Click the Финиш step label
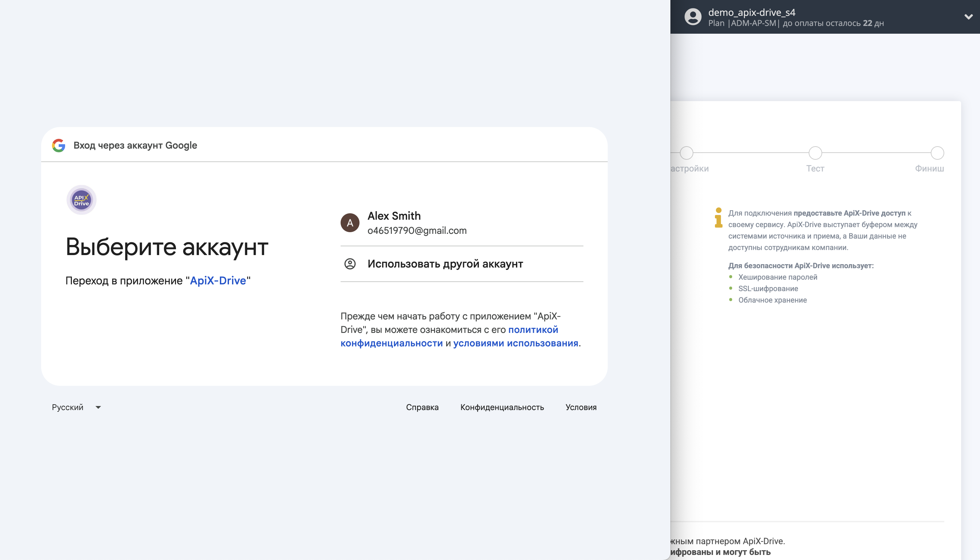Viewport: 980px width, 560px height. click(x=929, y=168)
